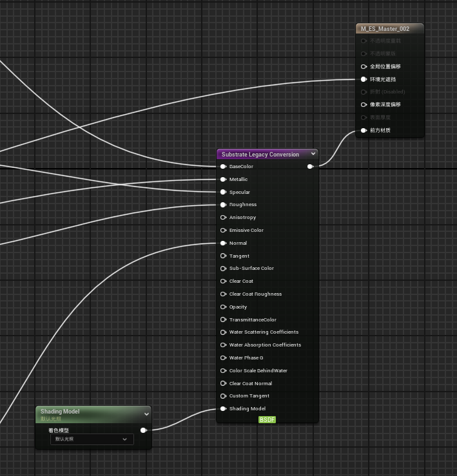Click the Color Scale BehindWater pin
The height and width of the screenshot is (476, 457).
pyautogui.click(x=223, y=370)
